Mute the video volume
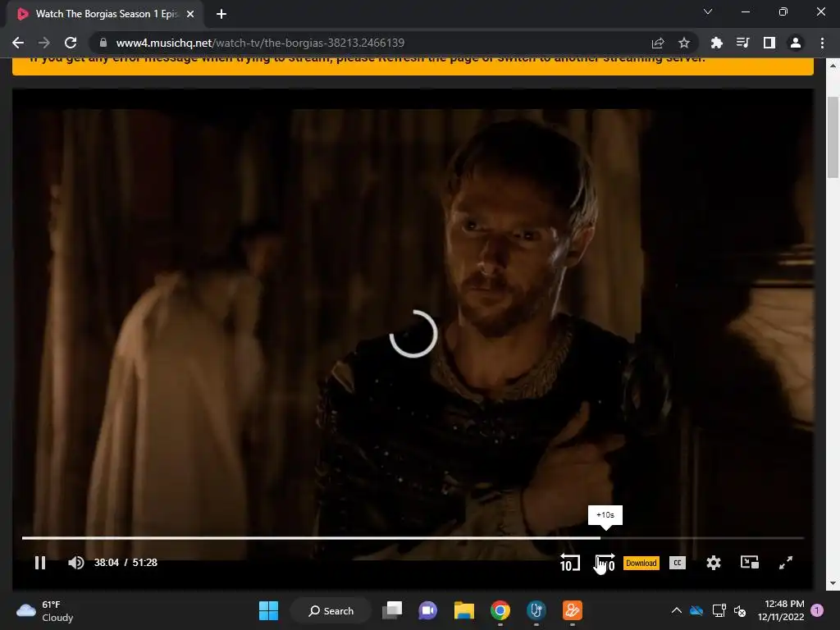This screenshot has height=630, width=840. point(76,563)
